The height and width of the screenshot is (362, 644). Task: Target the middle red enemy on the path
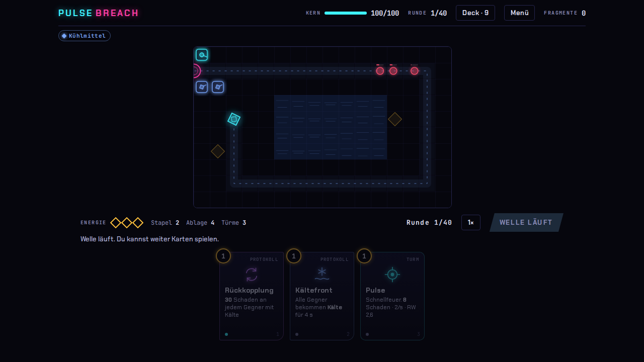393,71
